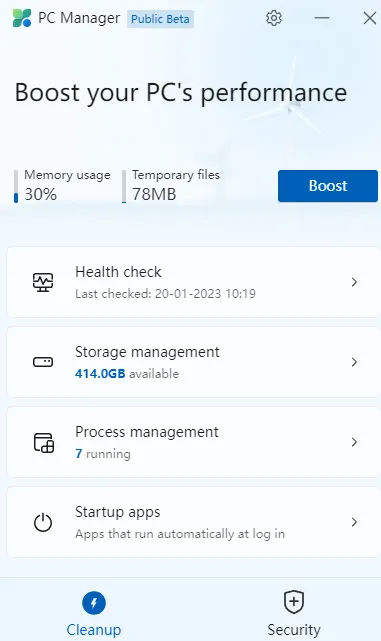This screenshot has height=641, width=381.
Task: Click the PC Manager logo icon
Action: point(22,18)
